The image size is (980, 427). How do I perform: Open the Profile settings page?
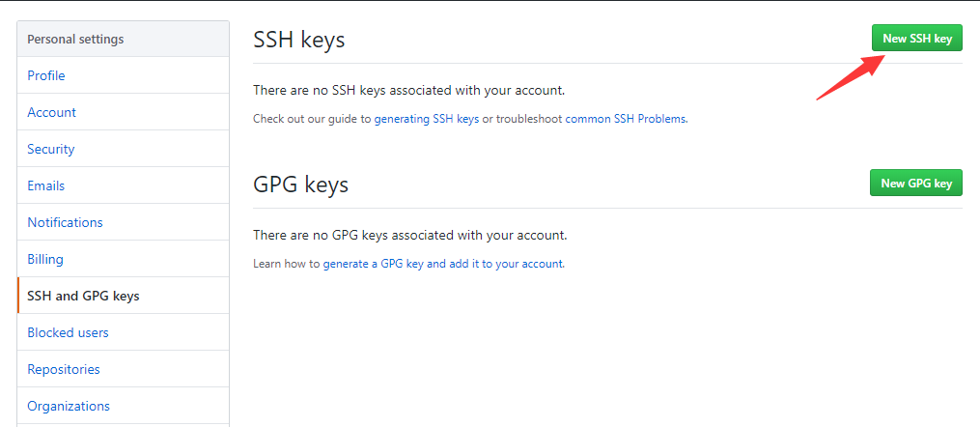[x=46, y=75]
